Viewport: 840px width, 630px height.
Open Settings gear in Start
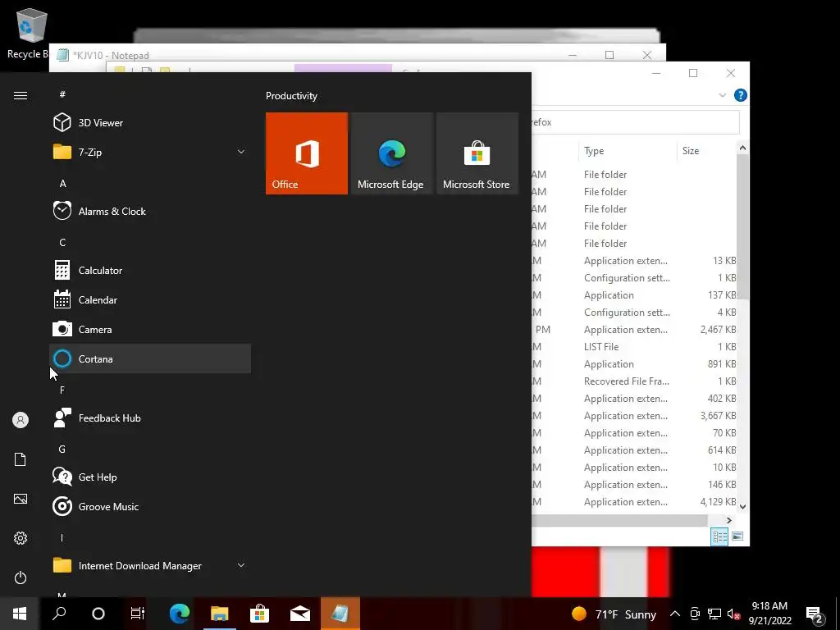click(21, 538)
